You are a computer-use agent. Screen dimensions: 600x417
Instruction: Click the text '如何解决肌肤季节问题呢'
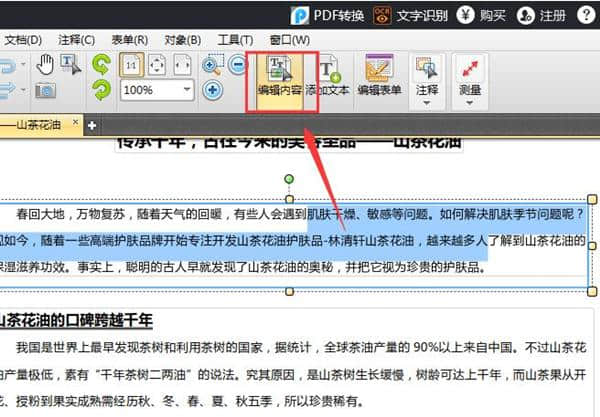pos(508,214)
